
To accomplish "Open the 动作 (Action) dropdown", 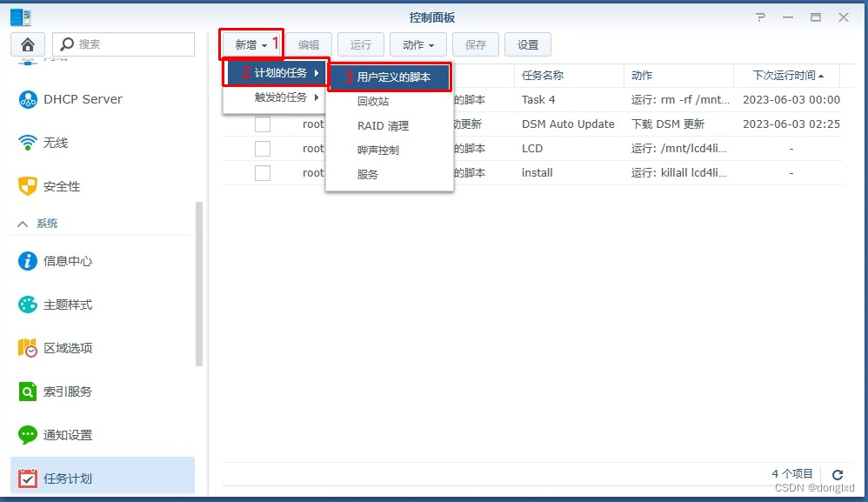I will pos(416,44).
